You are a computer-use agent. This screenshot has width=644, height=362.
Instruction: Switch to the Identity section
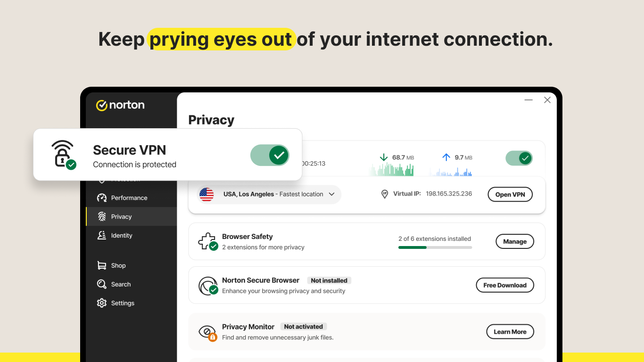(x=121, y=235)
